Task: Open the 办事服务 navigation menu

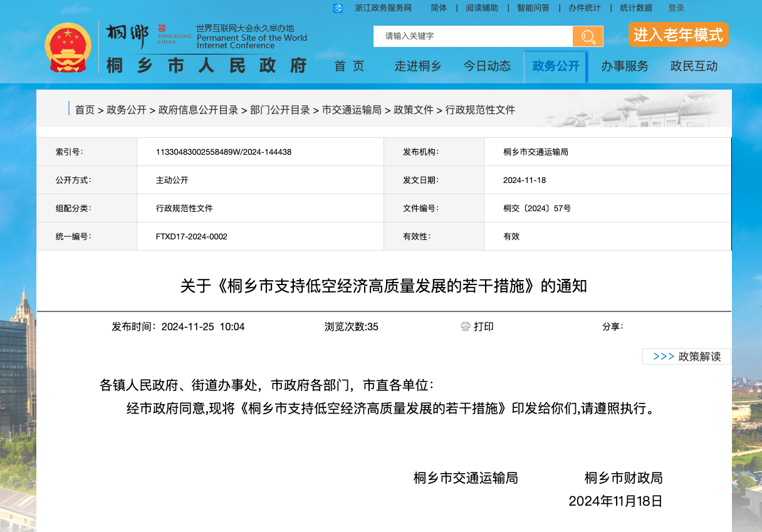Action: coord(625,66)
